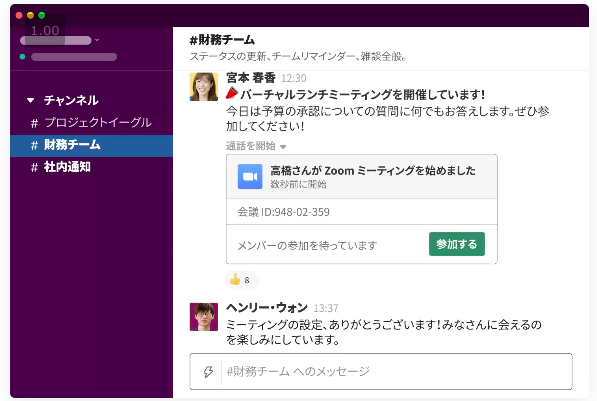Click the megaphone emoji in 宮本 春香's message

click(232, 93)
